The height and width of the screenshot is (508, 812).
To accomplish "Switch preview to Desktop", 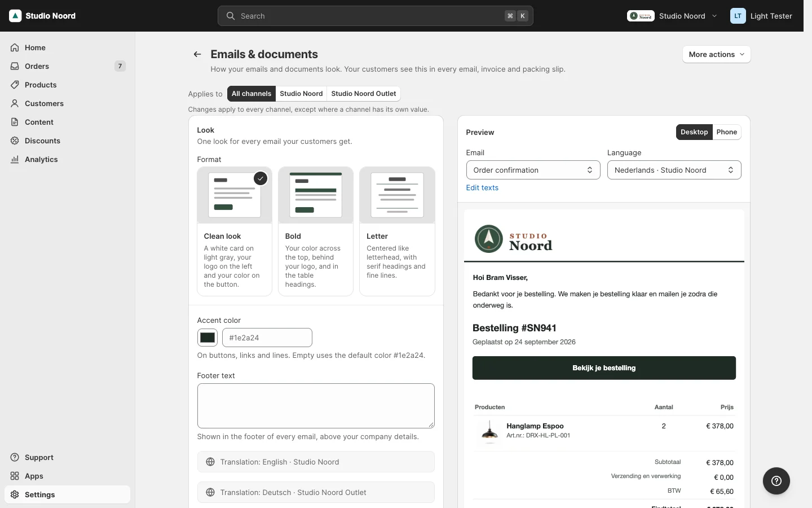I will [694, 132].
